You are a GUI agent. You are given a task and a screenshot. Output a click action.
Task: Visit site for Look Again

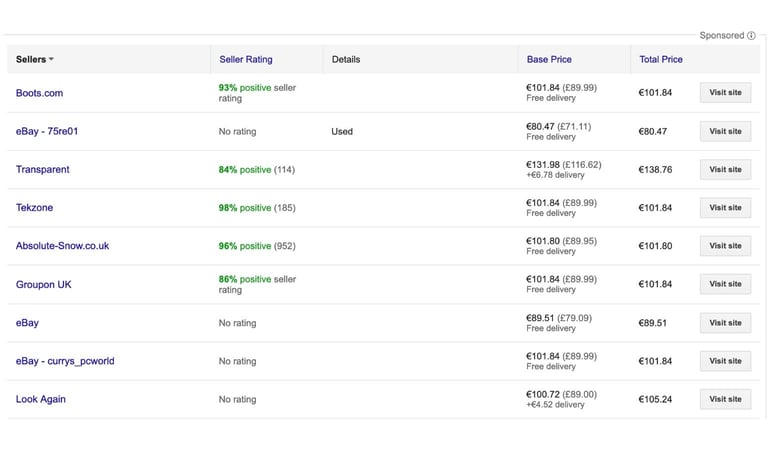[x=725, y=399]
